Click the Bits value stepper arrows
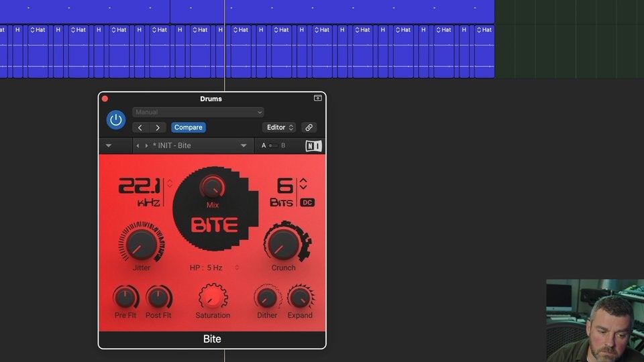Screen dimensions: 644x362 [x=303, y=184]
